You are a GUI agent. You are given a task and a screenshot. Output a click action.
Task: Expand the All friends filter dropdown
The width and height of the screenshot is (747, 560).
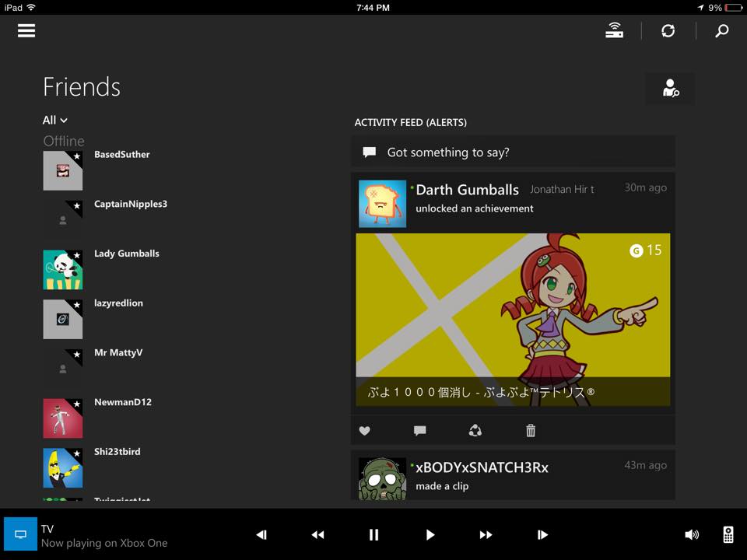pyautogui.click(x=54, y=120)
